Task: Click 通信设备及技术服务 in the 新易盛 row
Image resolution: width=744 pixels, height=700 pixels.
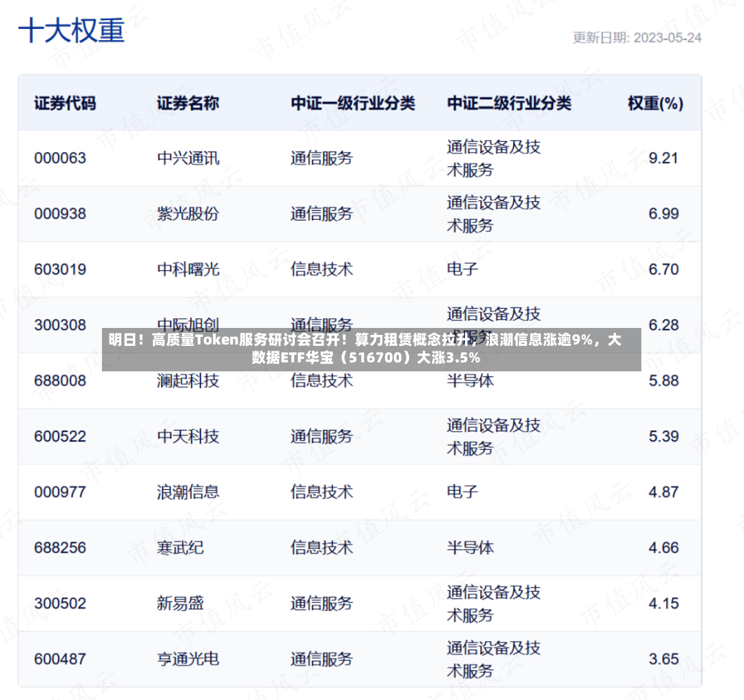Action: point(493,603)
